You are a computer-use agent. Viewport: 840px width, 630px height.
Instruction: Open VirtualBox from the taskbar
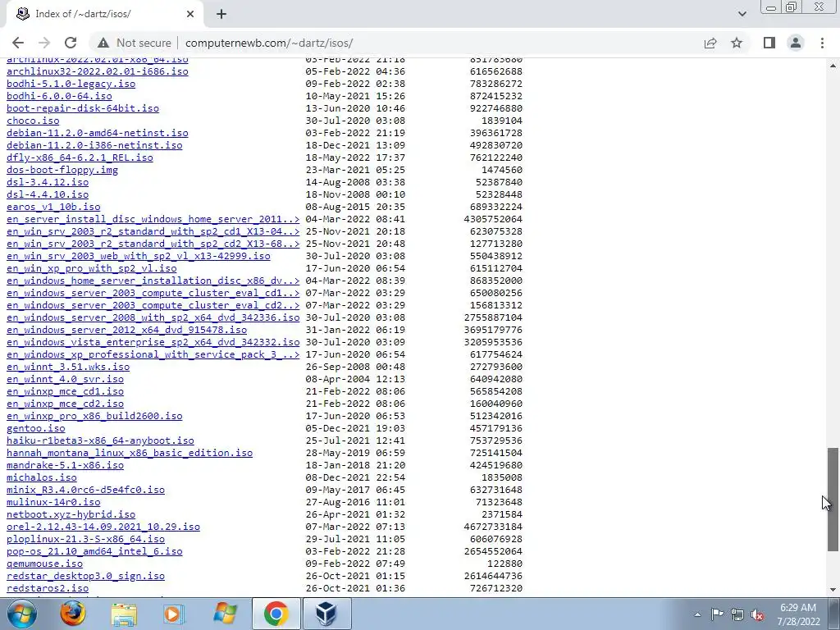[326, 614]
